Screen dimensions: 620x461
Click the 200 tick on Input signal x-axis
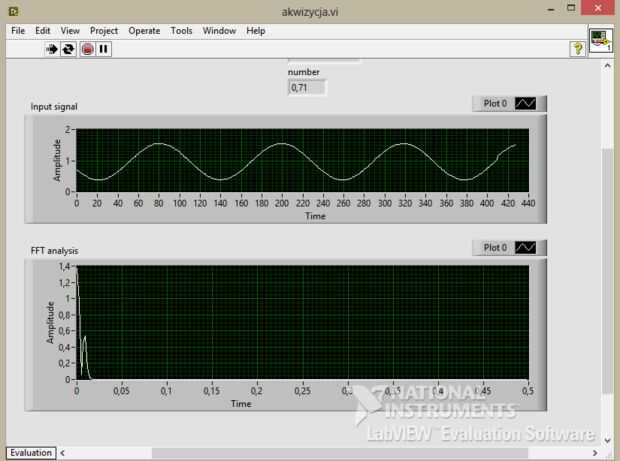click(x=282, y=203)
